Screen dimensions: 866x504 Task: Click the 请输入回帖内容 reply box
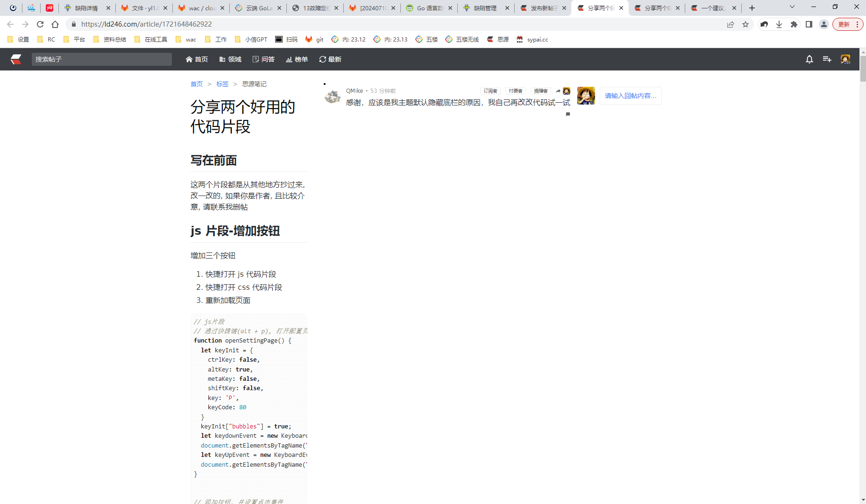click(631, 96)
